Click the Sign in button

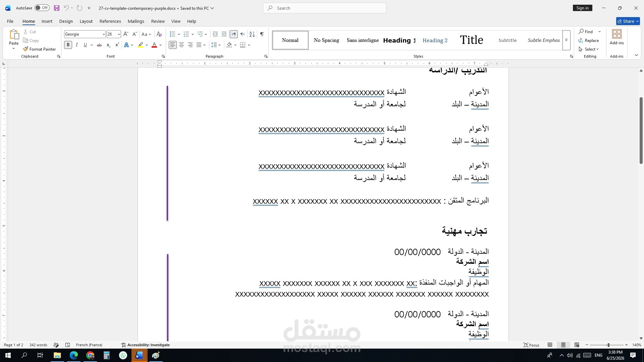pyautogui.click(x=583, y=8)
